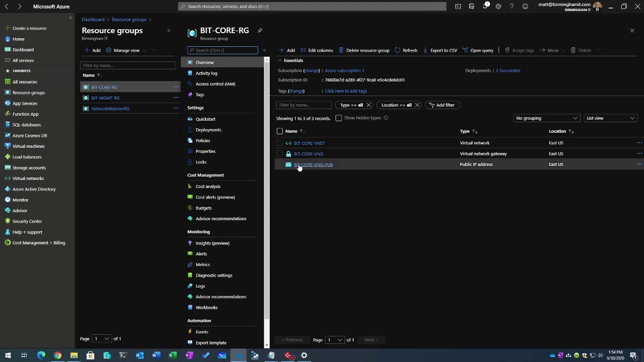The width and height of the screenshot is (644, 362).
Task: Click the Azure Active Directory sidebar icon
Action: [8, 189]
